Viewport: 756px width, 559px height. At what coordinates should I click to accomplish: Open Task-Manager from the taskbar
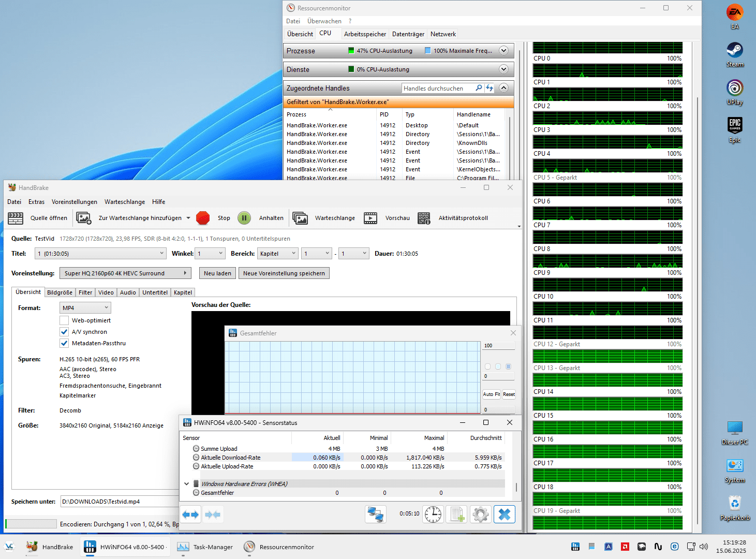point(205,547)
